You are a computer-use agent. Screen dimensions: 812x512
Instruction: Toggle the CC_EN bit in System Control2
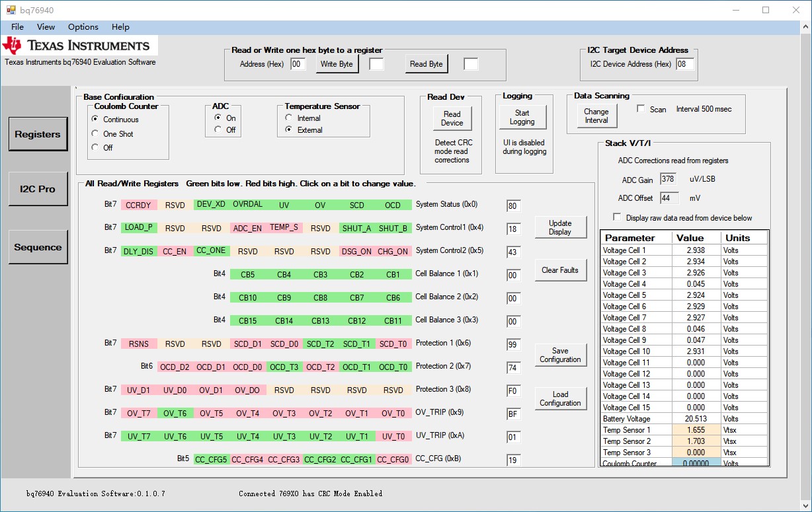(x=175, y=252)
